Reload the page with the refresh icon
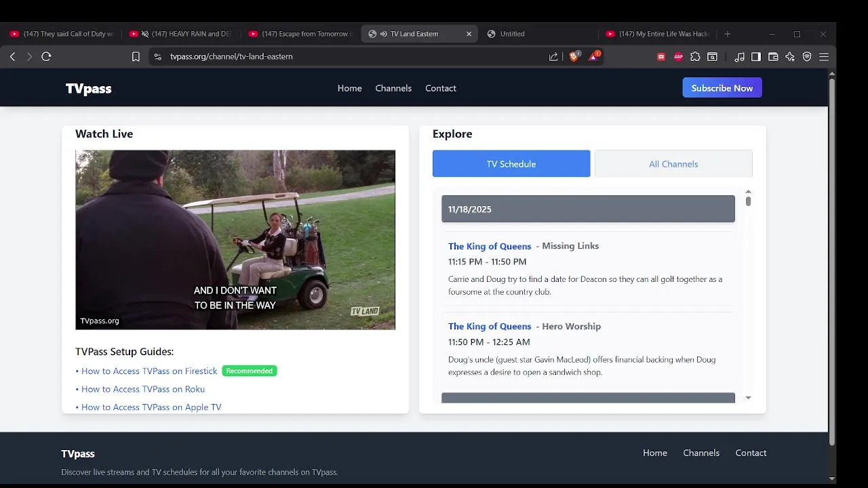This screenshot has height=488, width=868. 46,57
